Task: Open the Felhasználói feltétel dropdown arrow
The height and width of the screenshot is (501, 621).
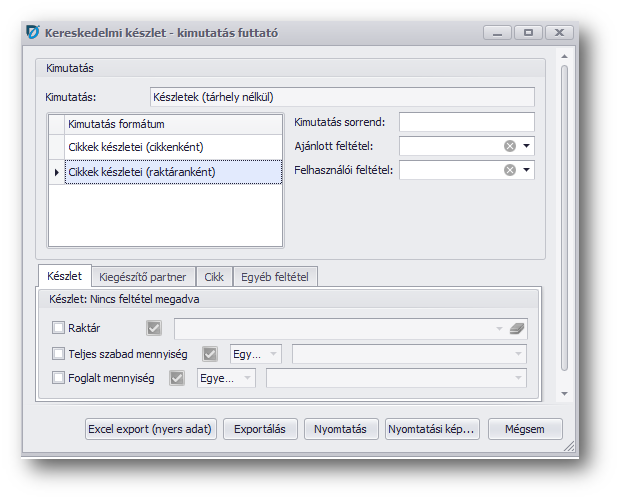Action: coord(526,170)
